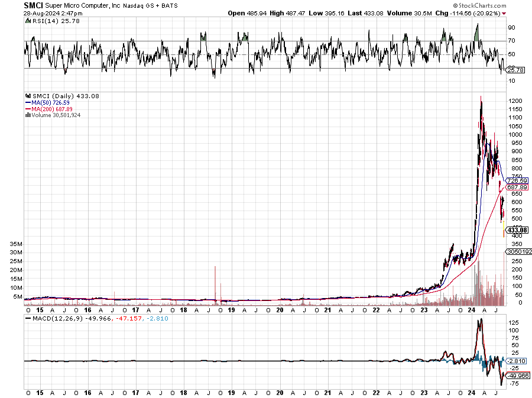Click the -2.810 MACD axis tag
532x398 pixels.
click(x=516, y=361)
